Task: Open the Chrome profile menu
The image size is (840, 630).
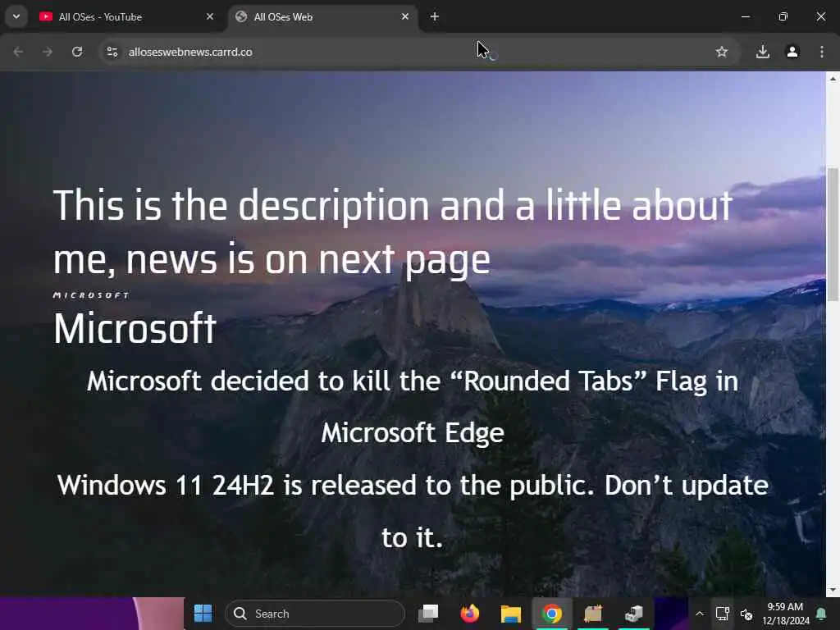Action: click(x=792, y=52)
